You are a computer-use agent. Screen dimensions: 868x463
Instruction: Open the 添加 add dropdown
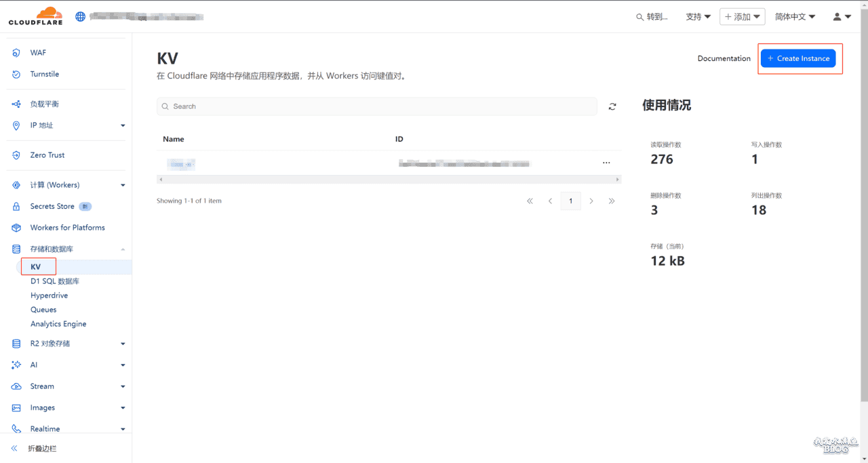coord(743,17)
